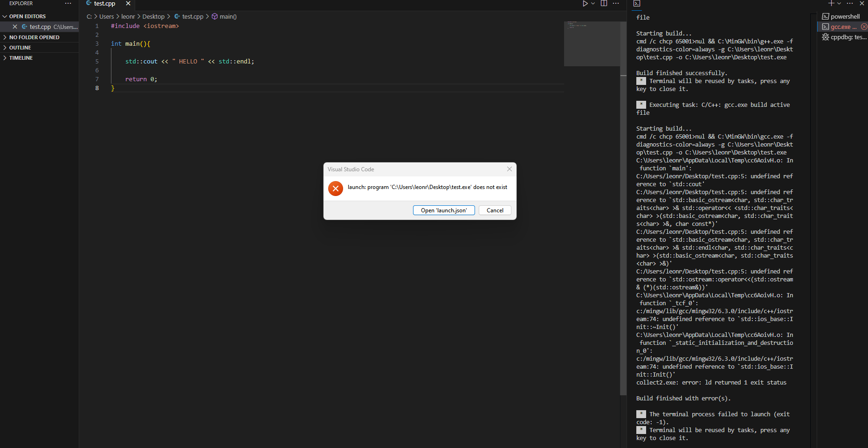Switch to the powershell terminal tab
Image resolution: width=868 pixels, height=448 pixels.
point(844,16)
